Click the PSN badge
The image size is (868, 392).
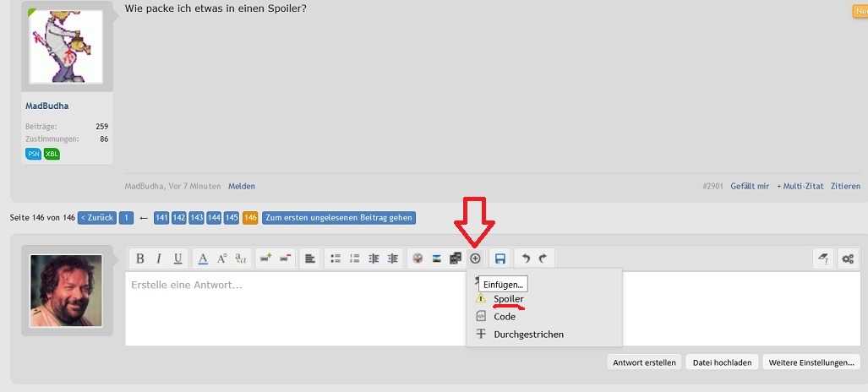[x=34, y=154]
